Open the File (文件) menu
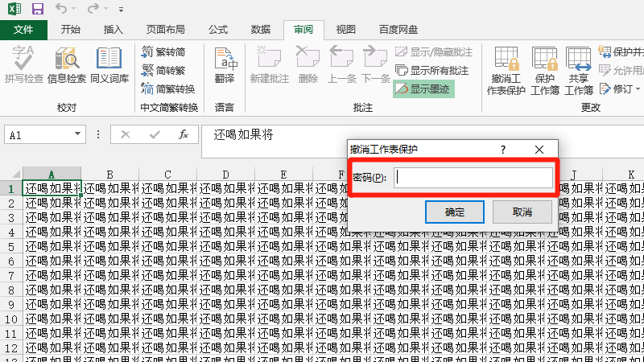 click(24, 30)
